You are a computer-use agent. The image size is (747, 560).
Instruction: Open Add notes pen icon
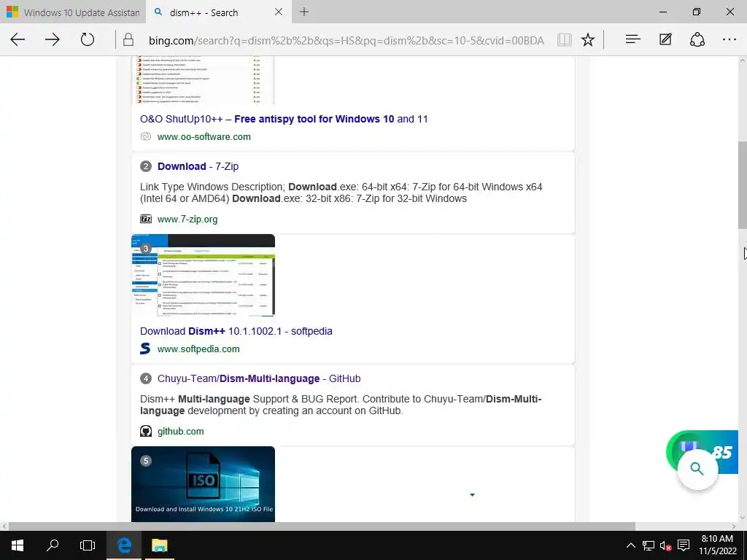coord(665,39)
